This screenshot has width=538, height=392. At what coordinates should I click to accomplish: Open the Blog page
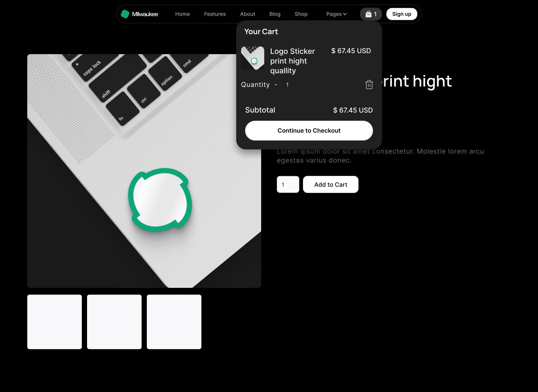pyautogui.click(x=275, y=14)
